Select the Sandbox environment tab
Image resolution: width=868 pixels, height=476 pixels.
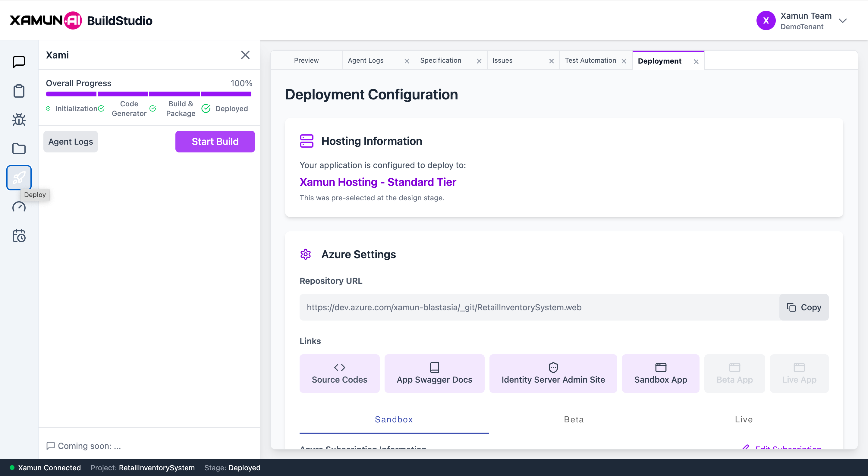394,420
